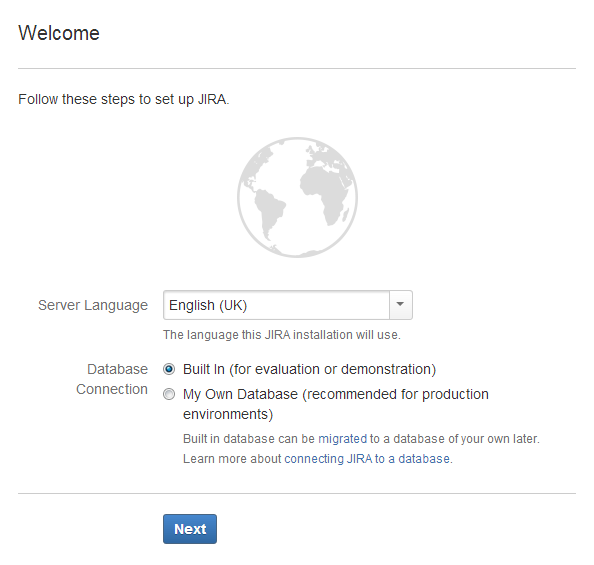The image size is (594, 565).
Task: Click the 'Learn more about' helper text
Action: tap(232, 459)
